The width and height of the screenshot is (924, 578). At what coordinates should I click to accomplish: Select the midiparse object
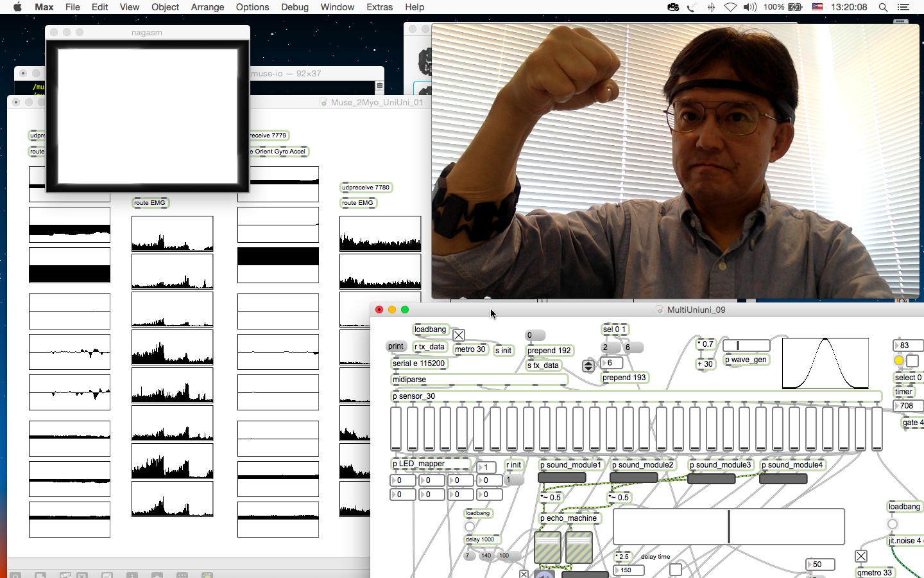[x=479, y=380]
